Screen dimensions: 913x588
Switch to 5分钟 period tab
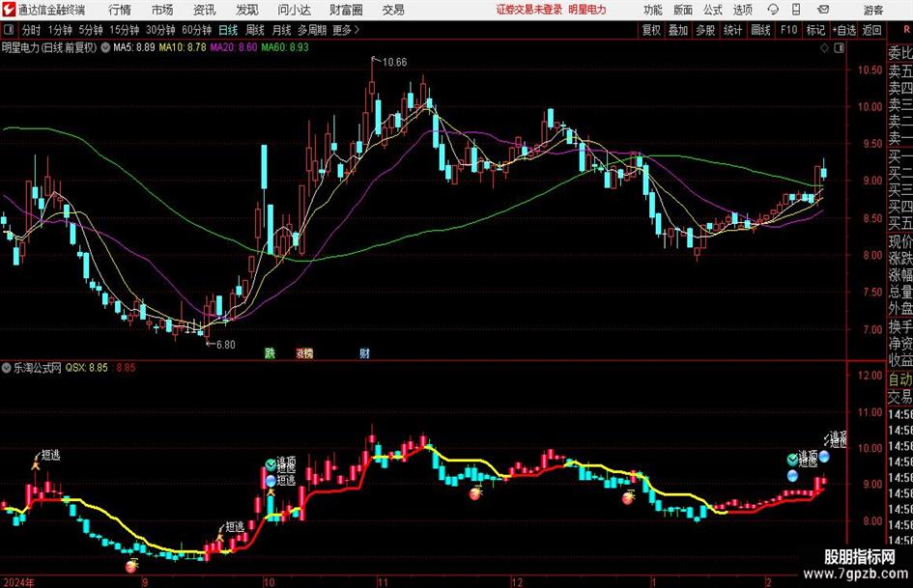[x=90, y=30]
